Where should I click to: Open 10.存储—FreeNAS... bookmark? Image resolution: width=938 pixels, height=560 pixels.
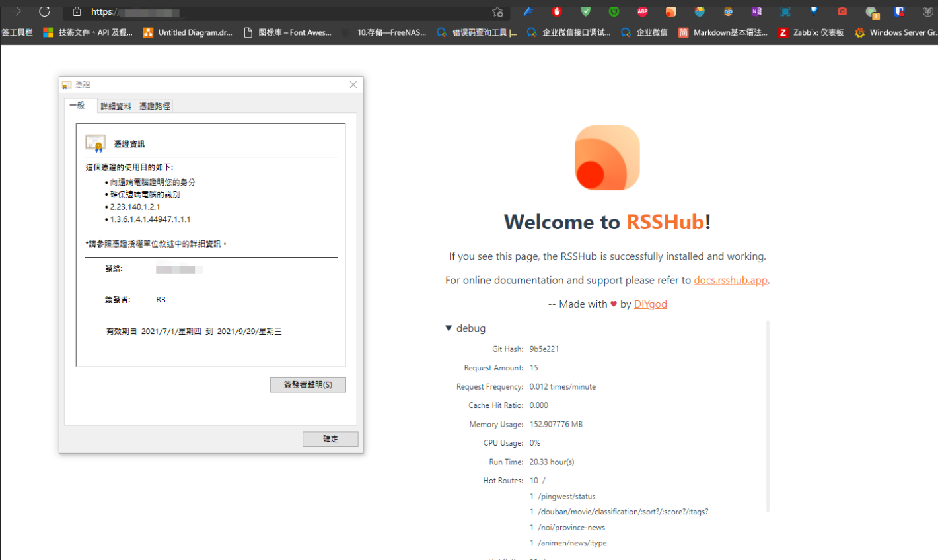[x=384, y=32]
